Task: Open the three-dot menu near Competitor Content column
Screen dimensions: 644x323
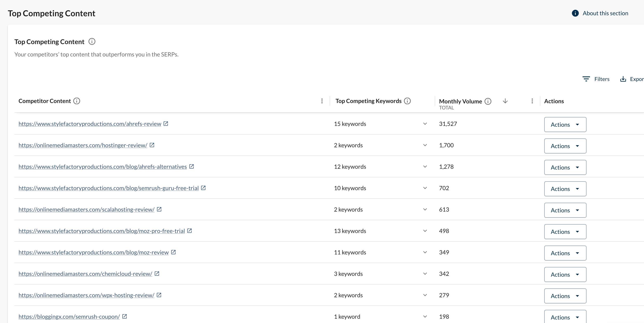Action: coord(322,101)
